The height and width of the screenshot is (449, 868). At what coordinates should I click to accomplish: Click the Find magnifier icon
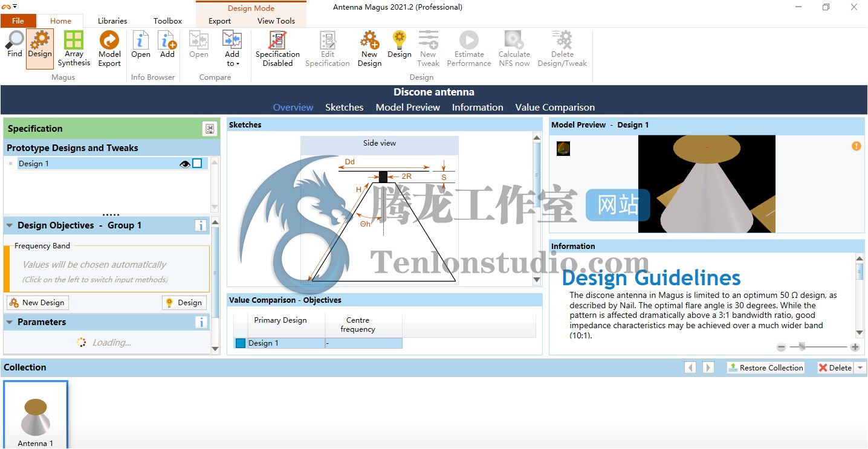[15, 40]
